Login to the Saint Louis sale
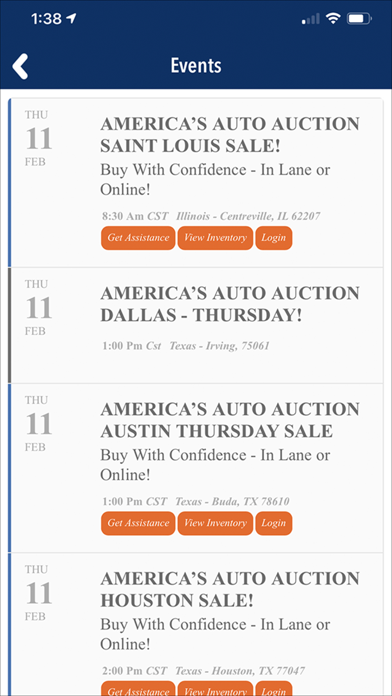The width and height of the screenshot is (392, 696). click(x=273, y=238)
